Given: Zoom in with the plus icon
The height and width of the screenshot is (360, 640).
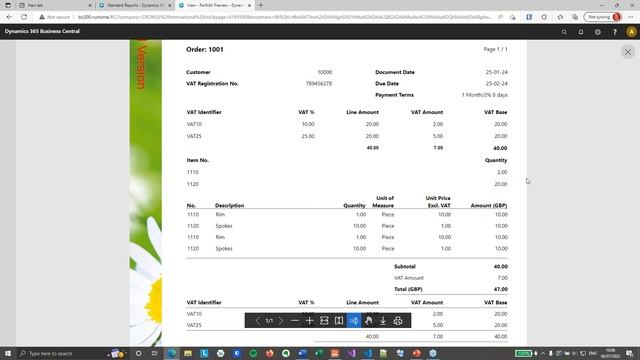Looking at the screenshot, I should pos(309,321).
